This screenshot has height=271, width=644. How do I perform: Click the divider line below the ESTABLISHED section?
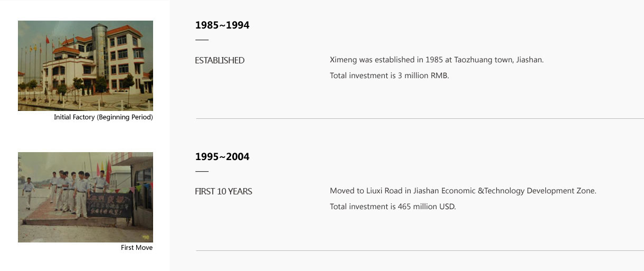click(x=420, y=119)
